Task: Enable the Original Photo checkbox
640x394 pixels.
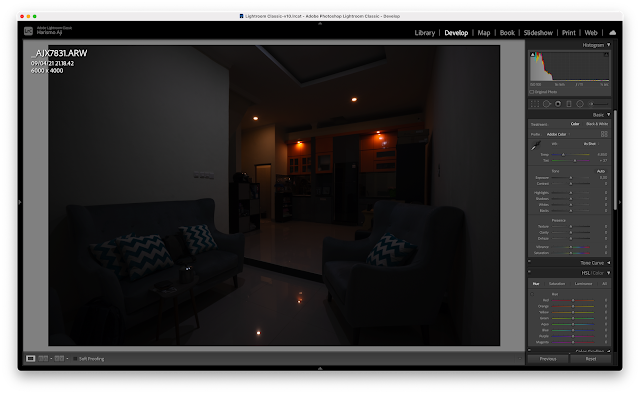Action: [531, 92]
